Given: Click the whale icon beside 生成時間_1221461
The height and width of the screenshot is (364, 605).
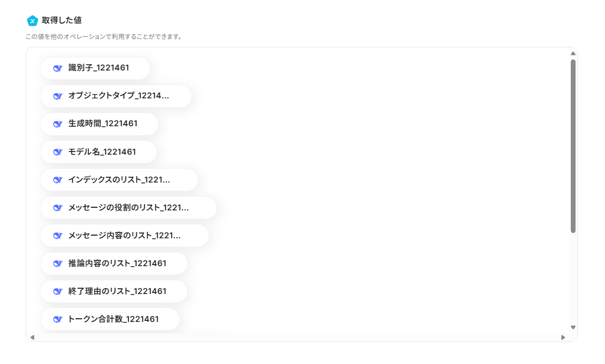Looking at the screenshot, I should 58,124.
